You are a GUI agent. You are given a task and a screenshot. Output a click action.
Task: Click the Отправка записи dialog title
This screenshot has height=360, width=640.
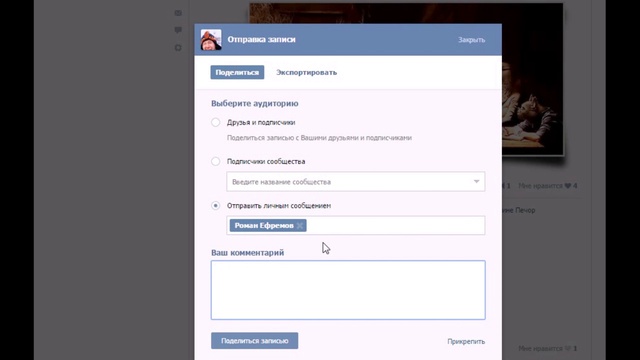pyautogui.click(x=261, y=40)
